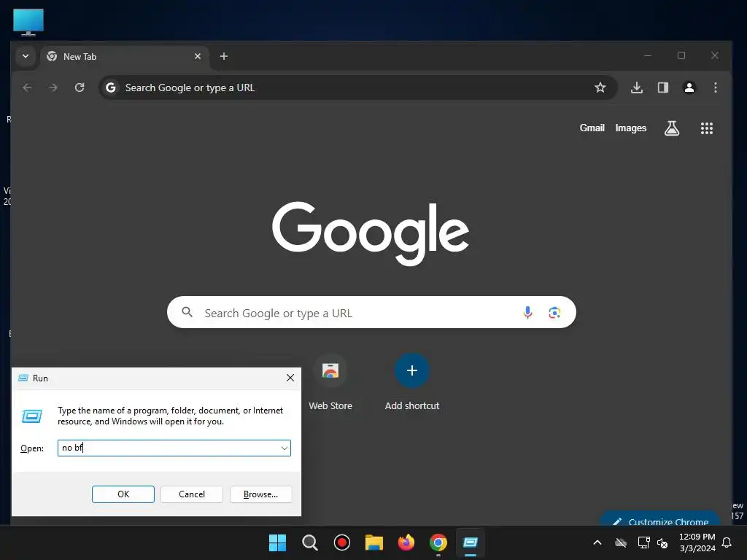Viewport: 747px width, 560px height.
Task: Bookmark this tab with the star icon
Action: point(600,87)
